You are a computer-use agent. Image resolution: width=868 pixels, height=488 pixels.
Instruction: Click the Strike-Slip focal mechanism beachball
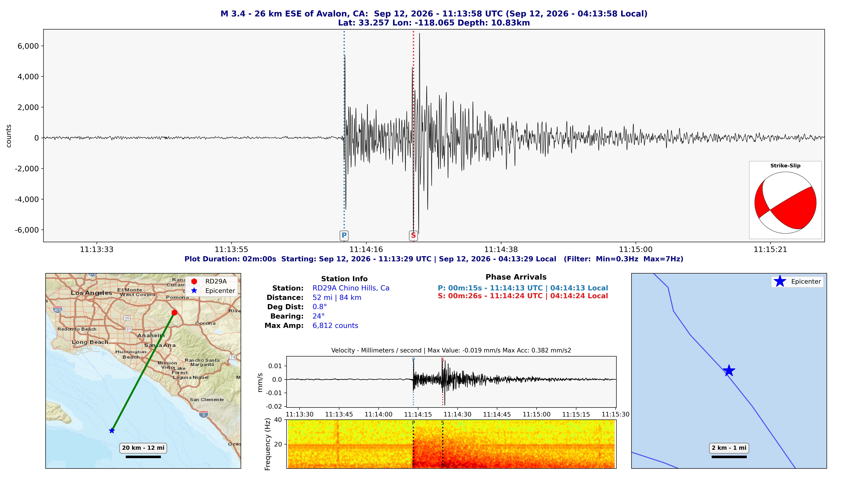click(x=785, y=202)
